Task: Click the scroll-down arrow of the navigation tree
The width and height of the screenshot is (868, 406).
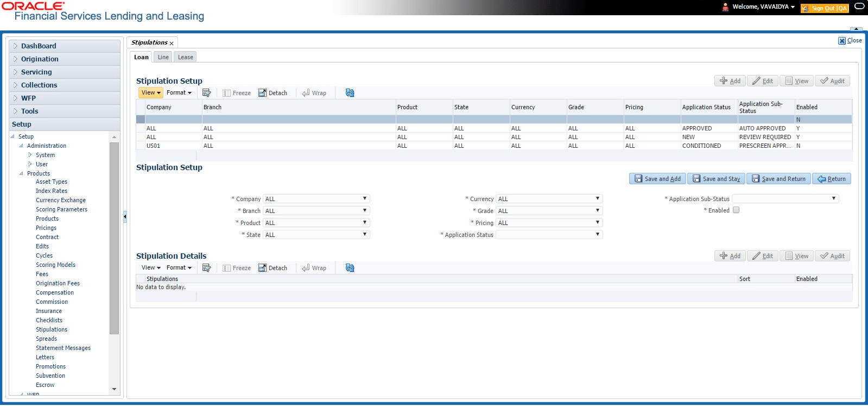Action: [x=114, y=389]
